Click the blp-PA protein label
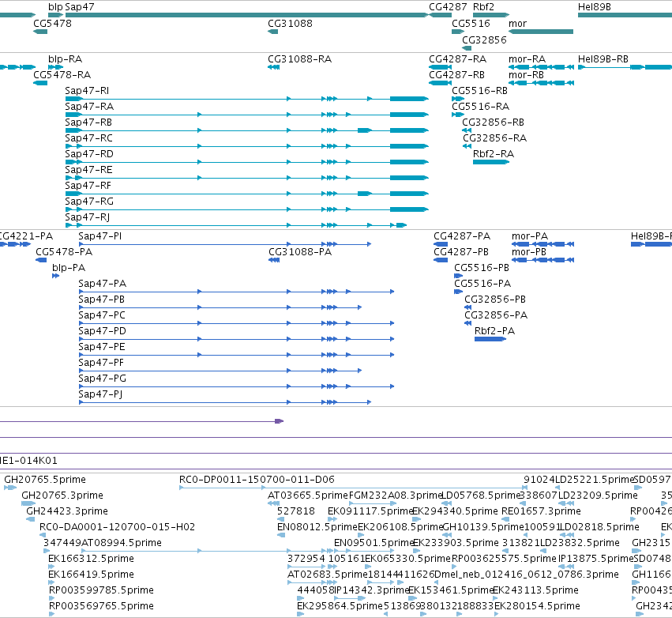 [69, 268]
